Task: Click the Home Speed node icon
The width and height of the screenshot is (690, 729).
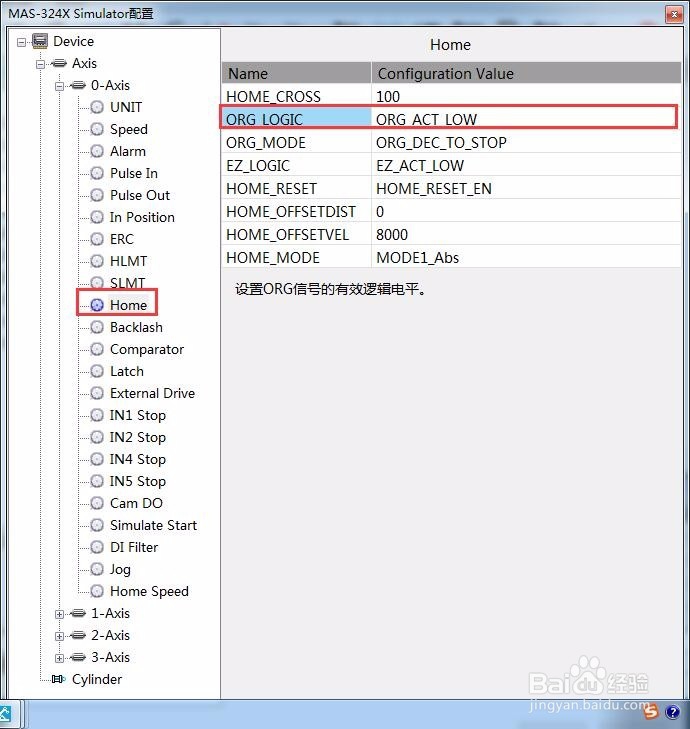Action: click(97, 591)
